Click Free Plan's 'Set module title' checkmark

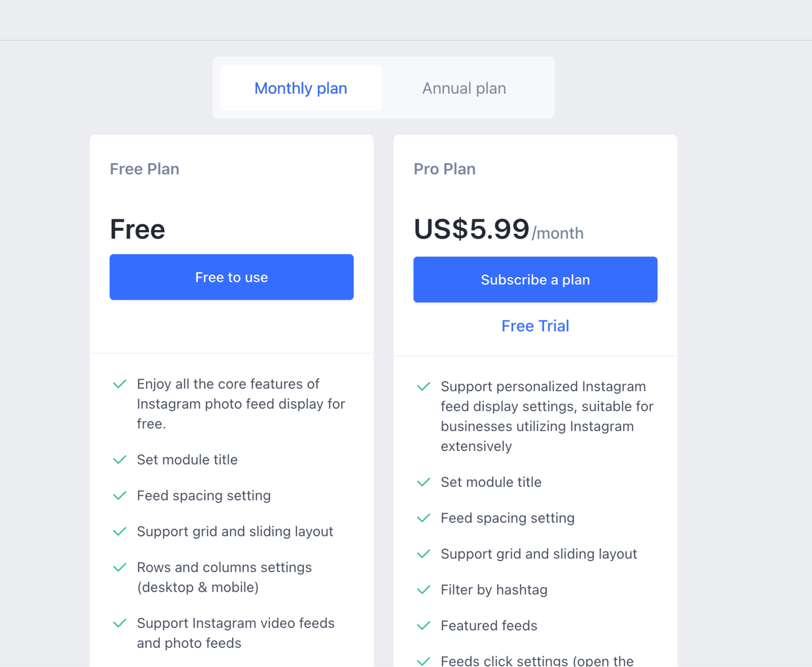tap(120, 460)
